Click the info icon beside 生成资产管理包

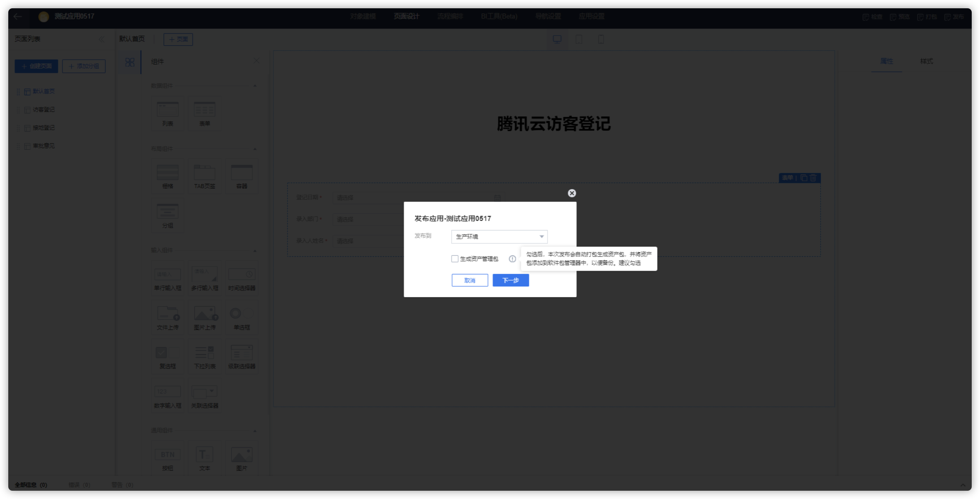[512, 259]
